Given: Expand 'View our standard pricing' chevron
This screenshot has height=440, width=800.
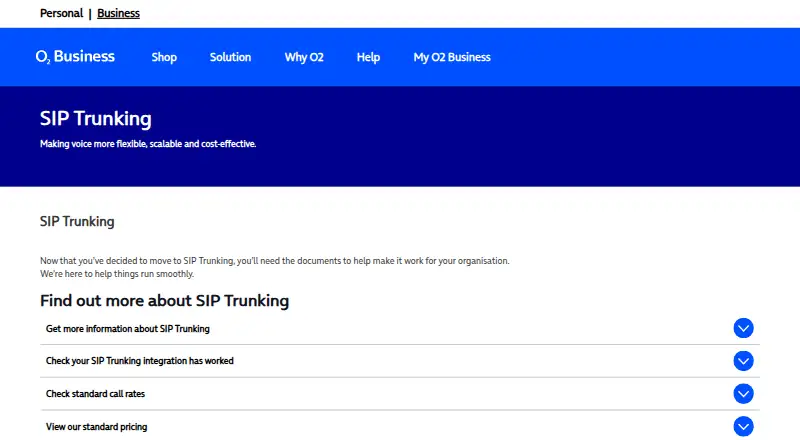Looking at the screenshot, I should tap(743, 426).
